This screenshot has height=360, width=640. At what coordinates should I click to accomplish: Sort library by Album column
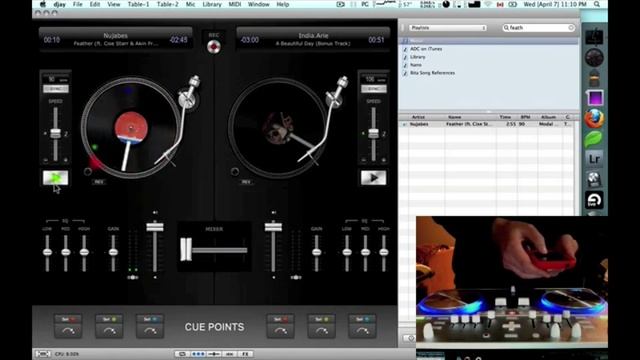click(549, 117)
